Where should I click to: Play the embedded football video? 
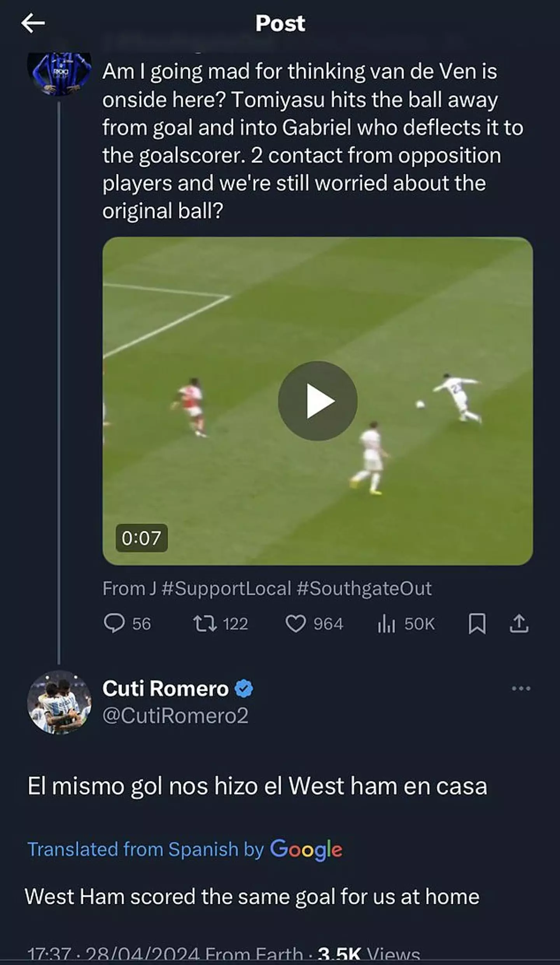tap(317, 401)
